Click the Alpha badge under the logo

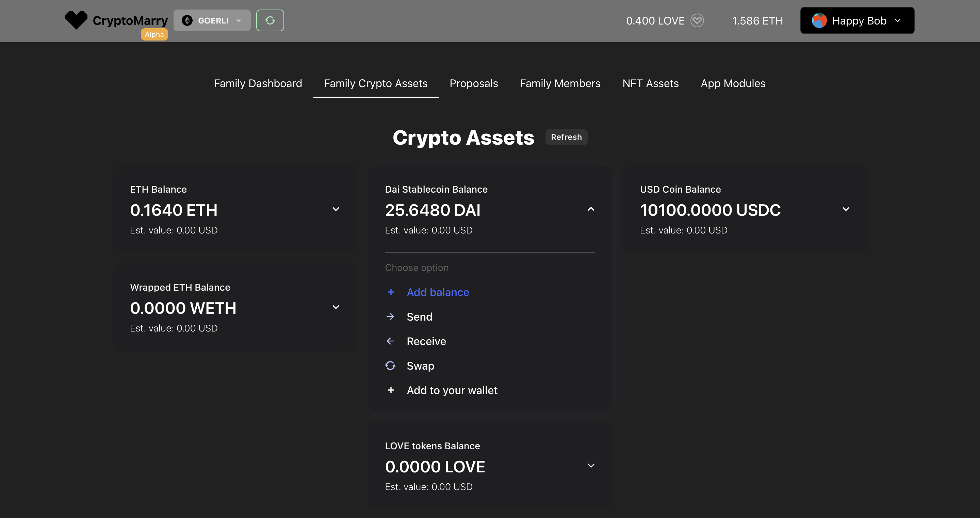click(154, 34)
